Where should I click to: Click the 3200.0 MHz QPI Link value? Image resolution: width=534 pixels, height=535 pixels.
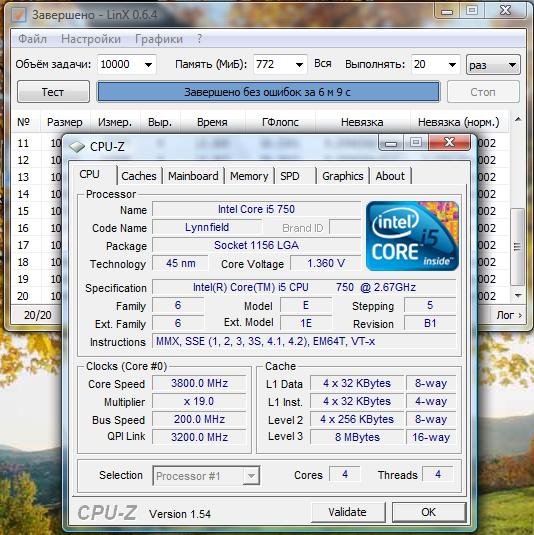click(199, 437)
